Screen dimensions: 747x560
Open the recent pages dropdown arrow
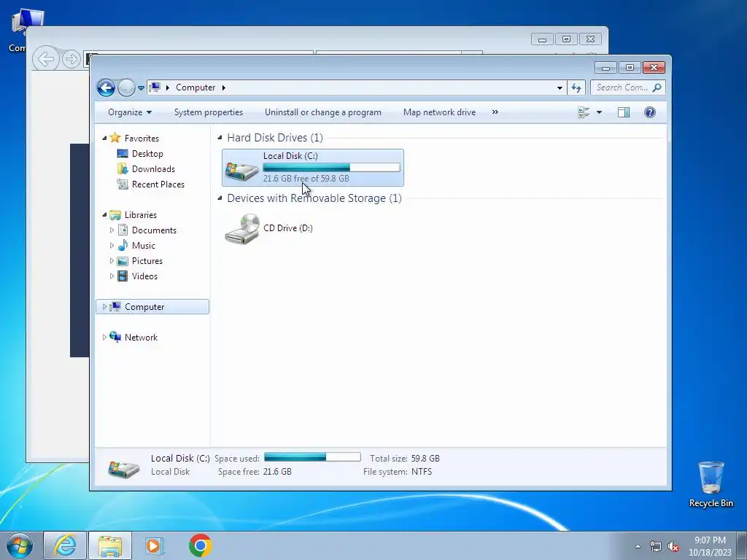click(141, 88)
